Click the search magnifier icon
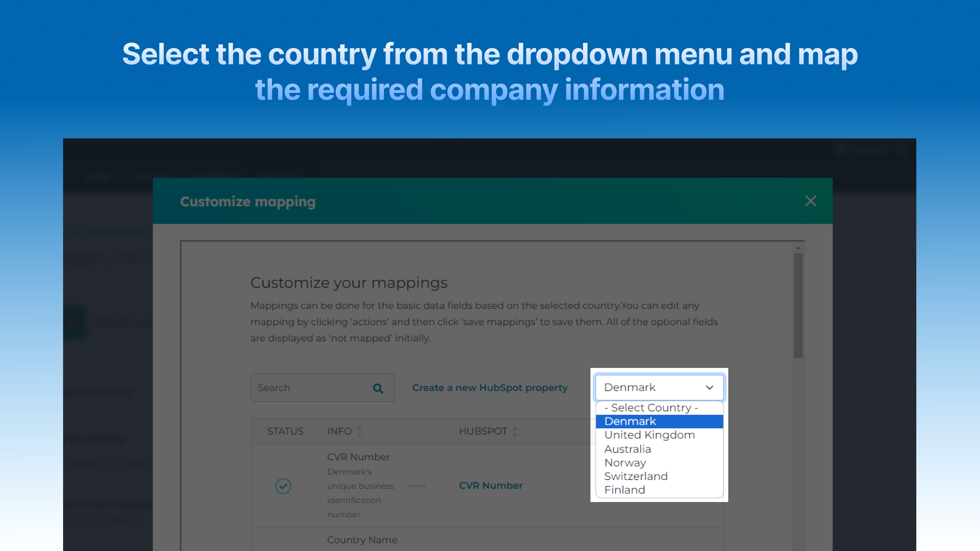980x551 pixels. click(378, 388)
